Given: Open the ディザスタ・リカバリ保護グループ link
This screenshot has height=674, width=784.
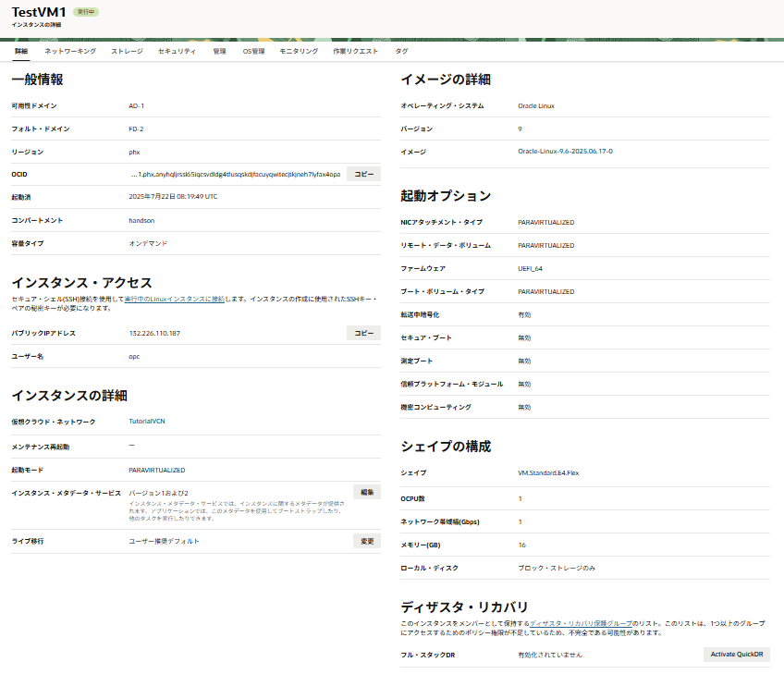Looking at the screenshot, I should pos(580,624).
